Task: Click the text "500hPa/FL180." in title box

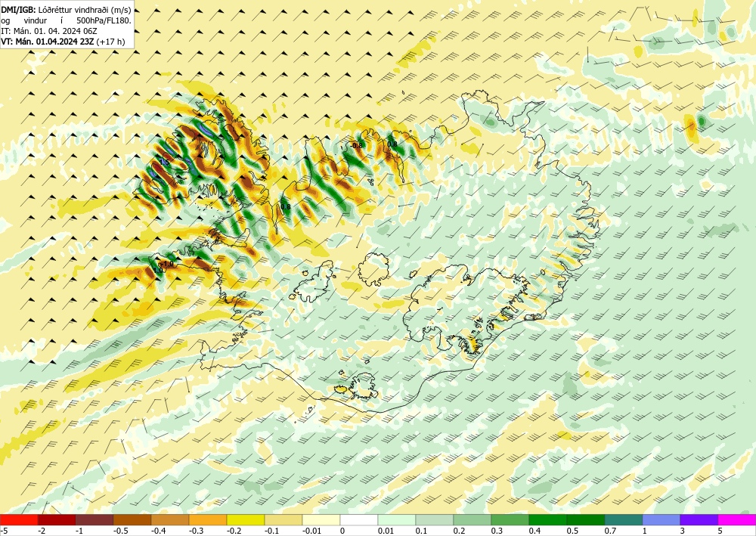Action: 104,20
